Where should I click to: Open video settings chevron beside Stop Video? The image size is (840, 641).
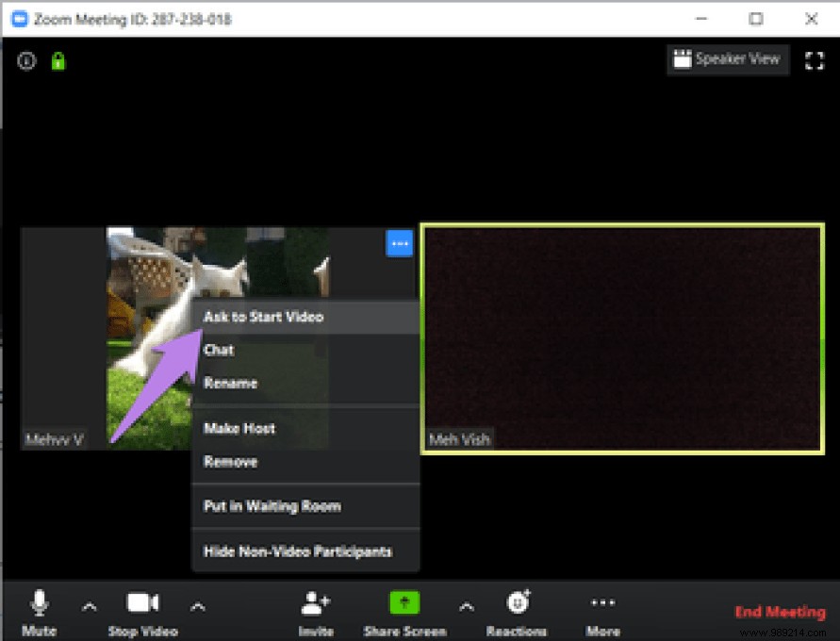click(x=197, y=607)
